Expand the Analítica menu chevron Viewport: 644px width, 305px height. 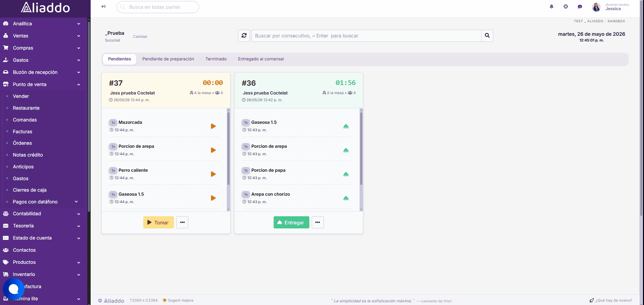(79, 24)
